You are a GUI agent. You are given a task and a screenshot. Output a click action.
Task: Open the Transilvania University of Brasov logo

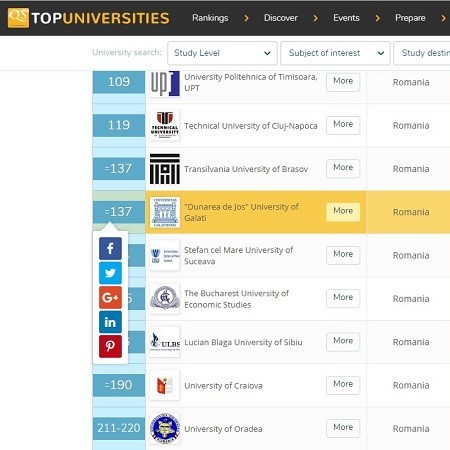pyautogui.click(x=165, y=169)
